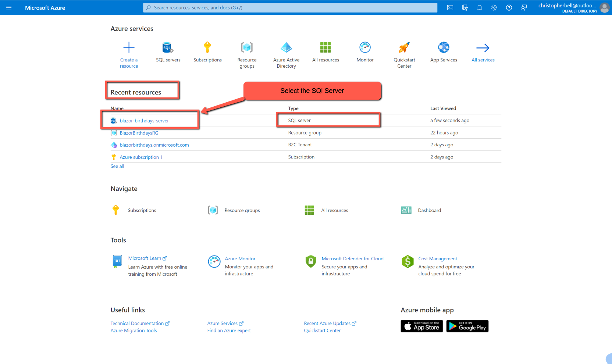Click the Google Play store badge
This screenshot has width=612, height=364.
(x=467, y=326)
